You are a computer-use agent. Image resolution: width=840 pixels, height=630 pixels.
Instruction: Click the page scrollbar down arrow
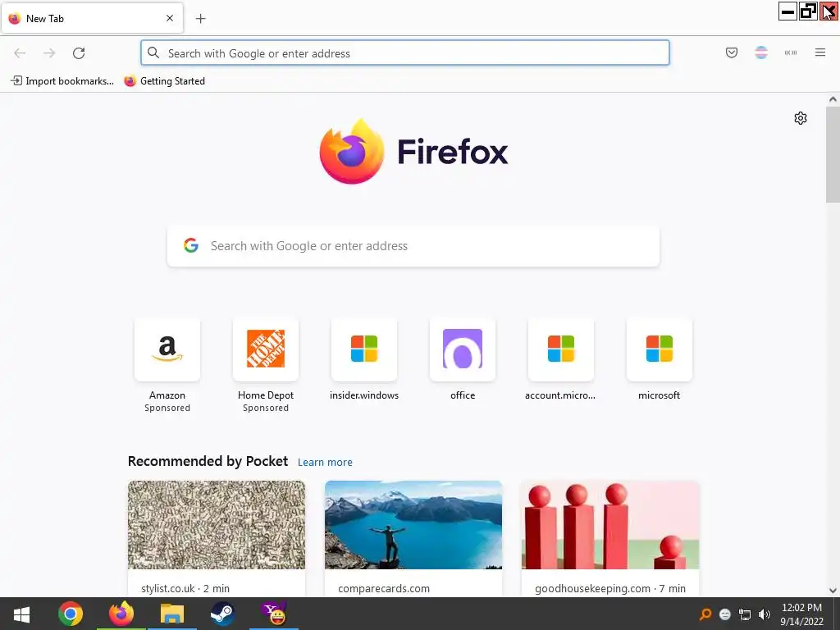(833, 591)
